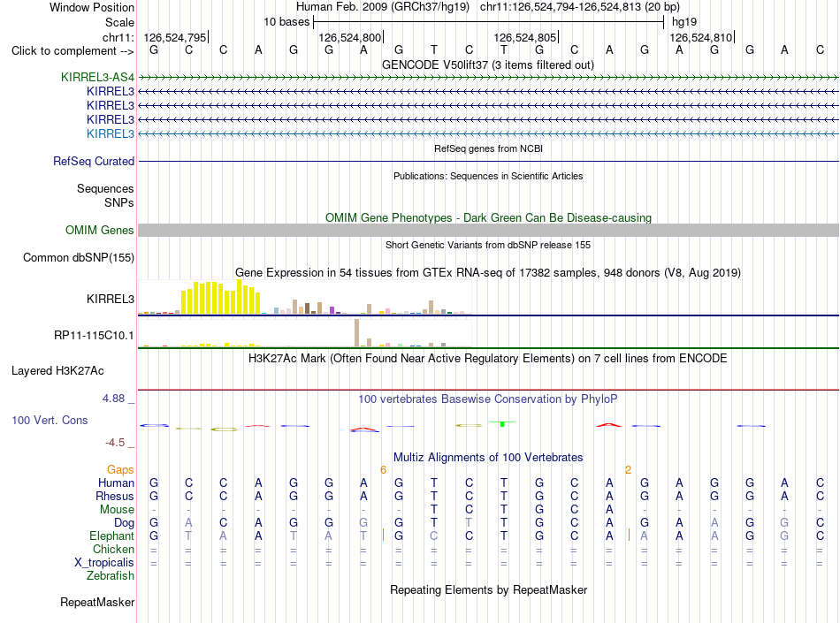The image size is (840, 623).
Task: Click the orange gap count '2'
Action: (x=628, y=470)
